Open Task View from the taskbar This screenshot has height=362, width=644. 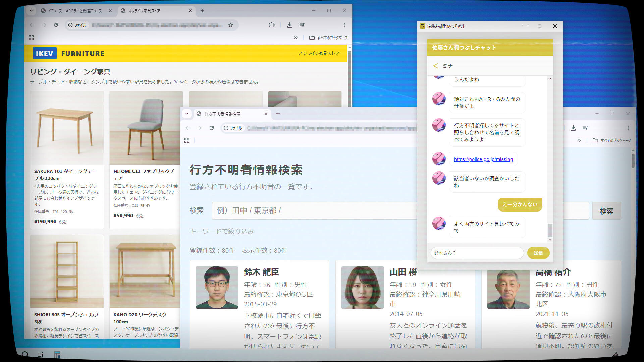tap(40, 355)
